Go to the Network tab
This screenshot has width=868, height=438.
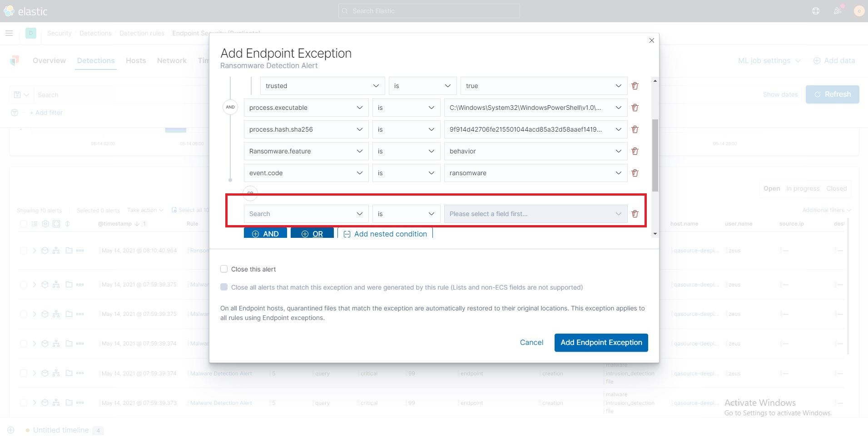pyautogui.click(x=172, y=61)
